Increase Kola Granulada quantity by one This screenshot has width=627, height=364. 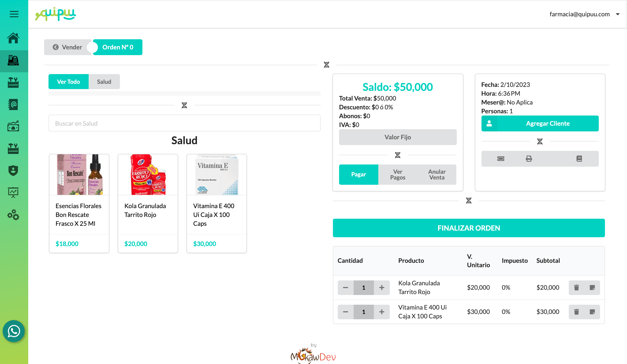pyautogui.click(x=382, y=288)
